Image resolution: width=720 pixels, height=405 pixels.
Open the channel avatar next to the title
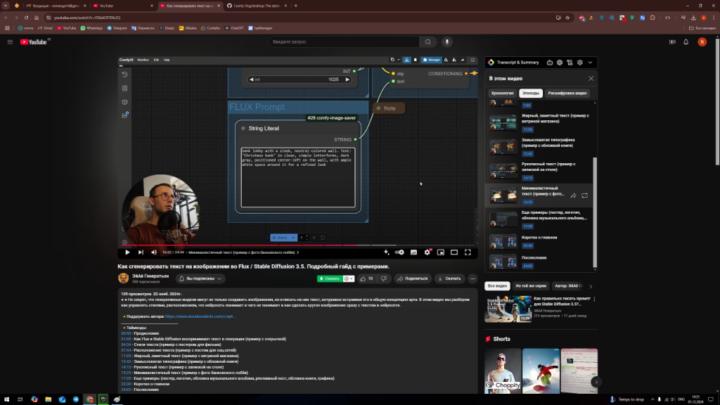(x=123, y=278)
